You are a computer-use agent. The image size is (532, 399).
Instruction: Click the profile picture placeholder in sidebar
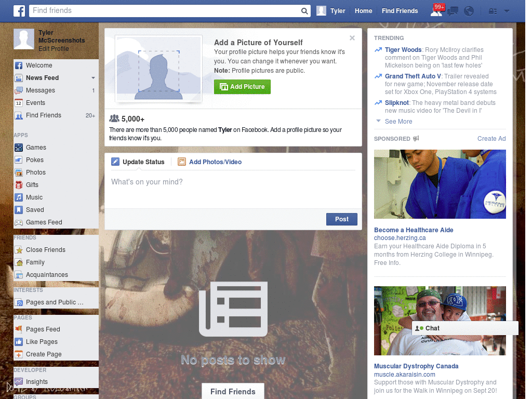pyautogui.click(x=24, y=39)
